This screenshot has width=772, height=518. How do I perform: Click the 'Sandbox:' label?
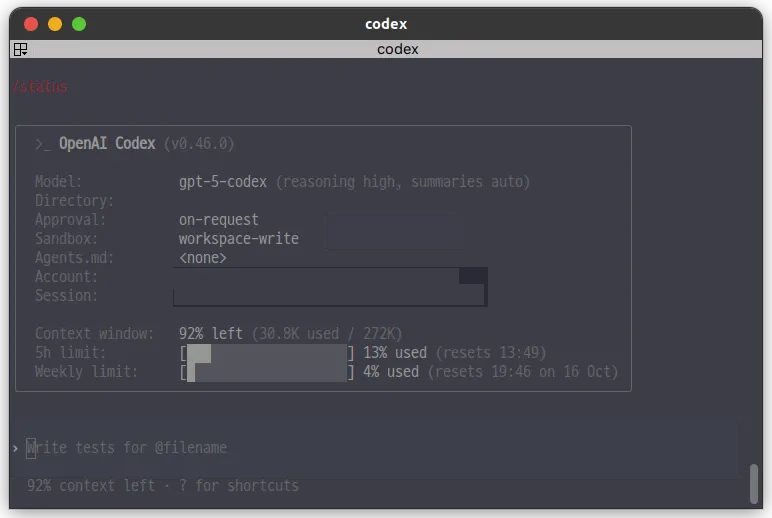point(66,239)
